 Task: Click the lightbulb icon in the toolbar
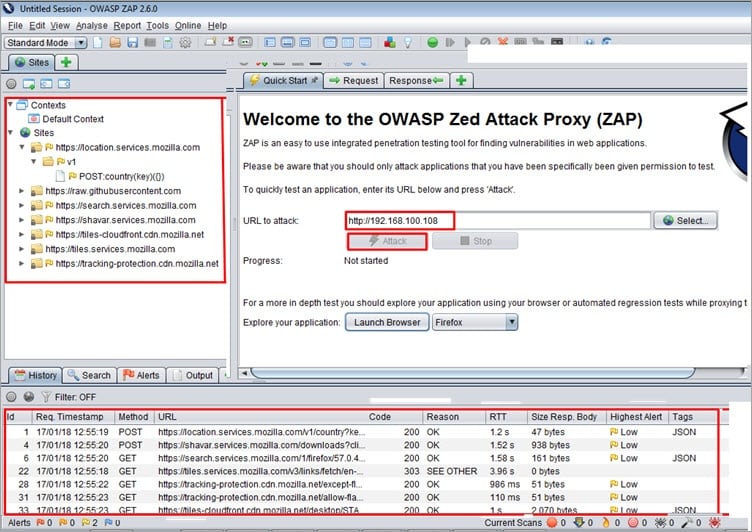pos(408,43)
